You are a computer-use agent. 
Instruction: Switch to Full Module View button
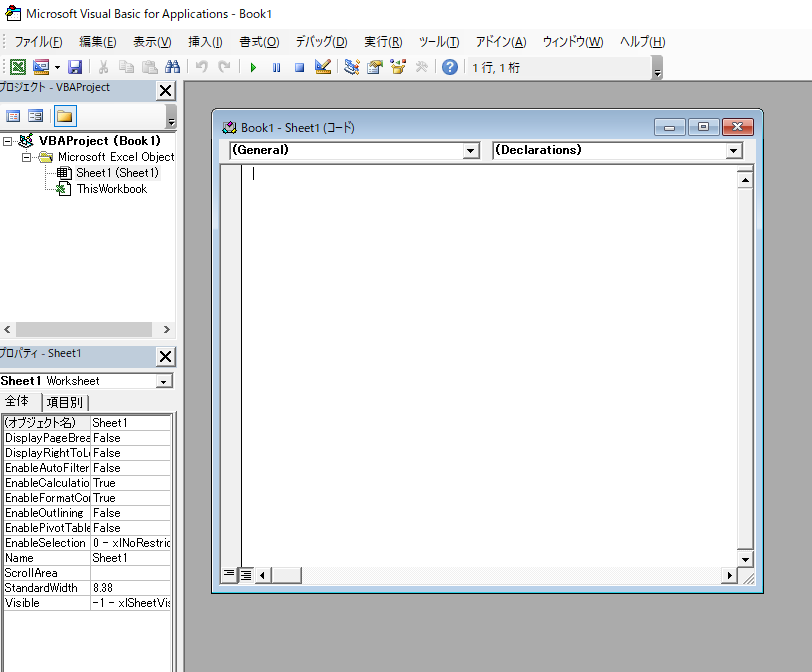pyautogui.click(x=245, y=574)
